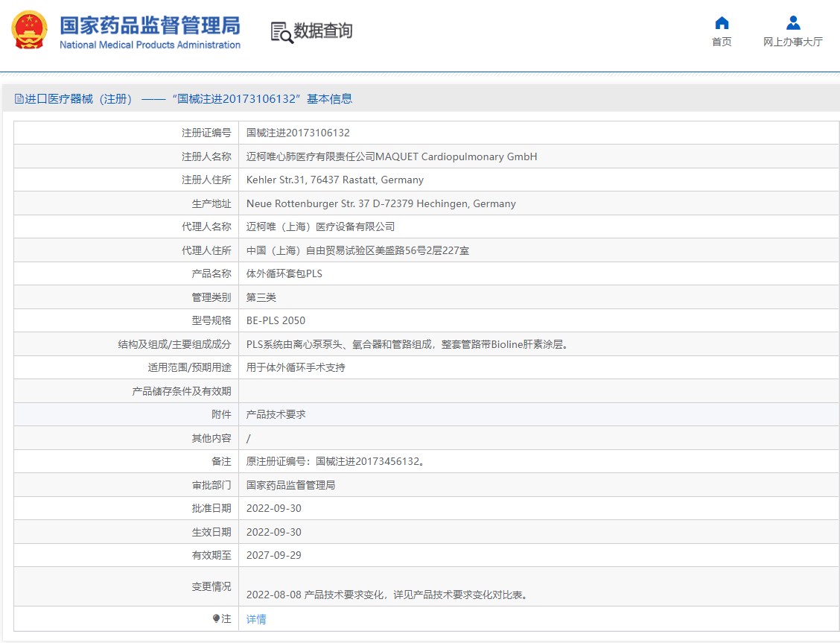Select the BE-PLS 2050 model value

276,320
